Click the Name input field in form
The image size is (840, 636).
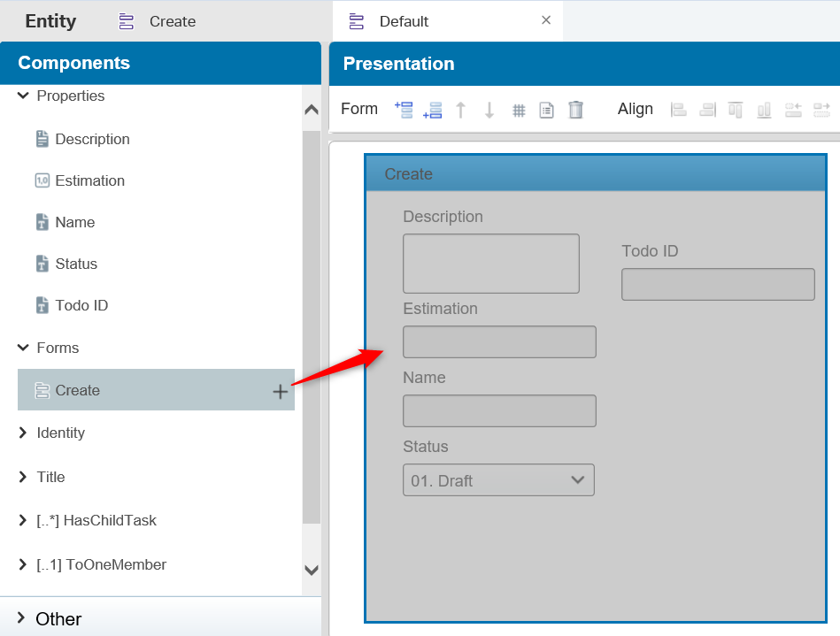point(499,410)
